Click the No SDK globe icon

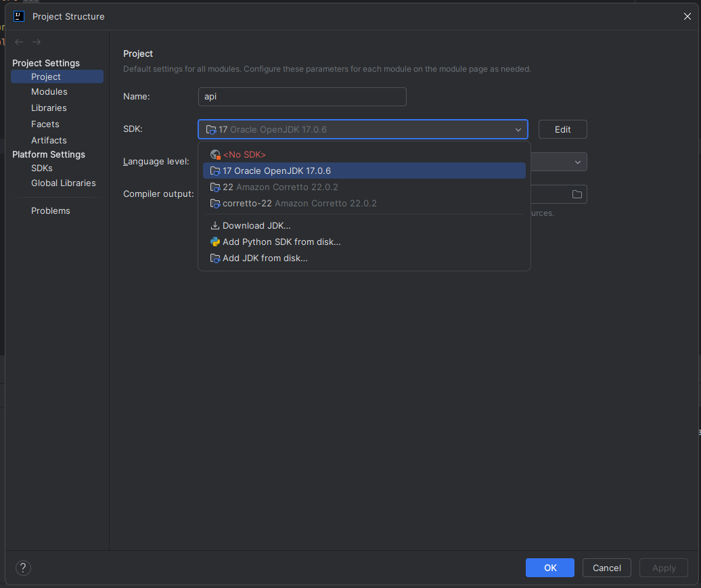(215, 155)
